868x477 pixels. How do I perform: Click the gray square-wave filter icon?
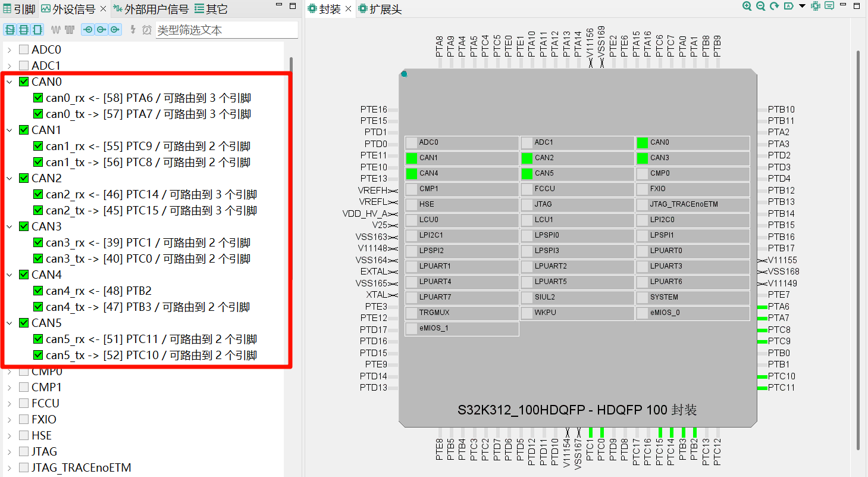(x=70, y=30)
